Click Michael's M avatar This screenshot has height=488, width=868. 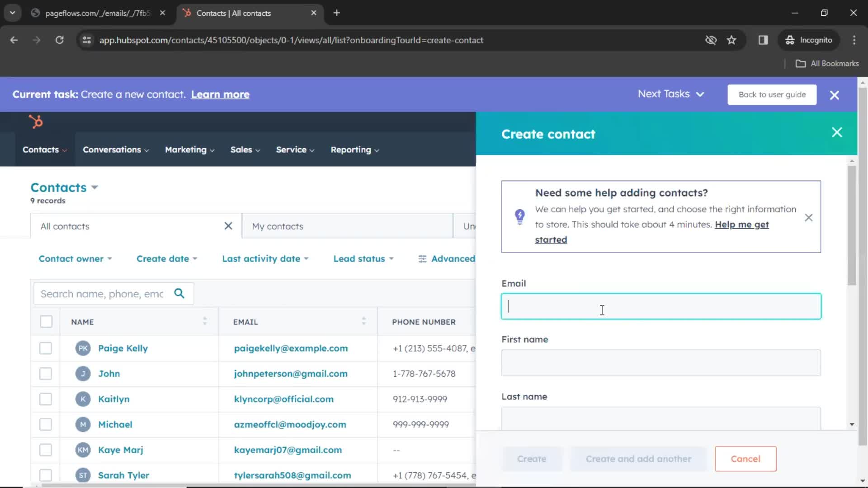(83, 424)
